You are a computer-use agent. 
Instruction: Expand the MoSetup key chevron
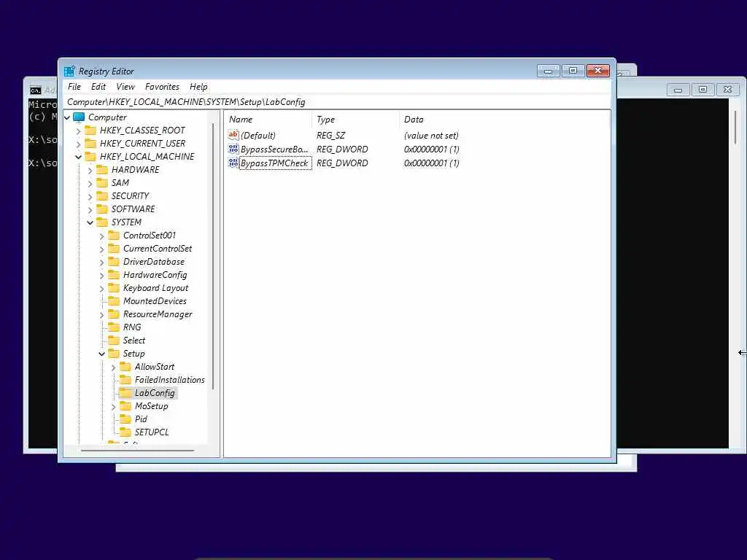tap(113, 407)
